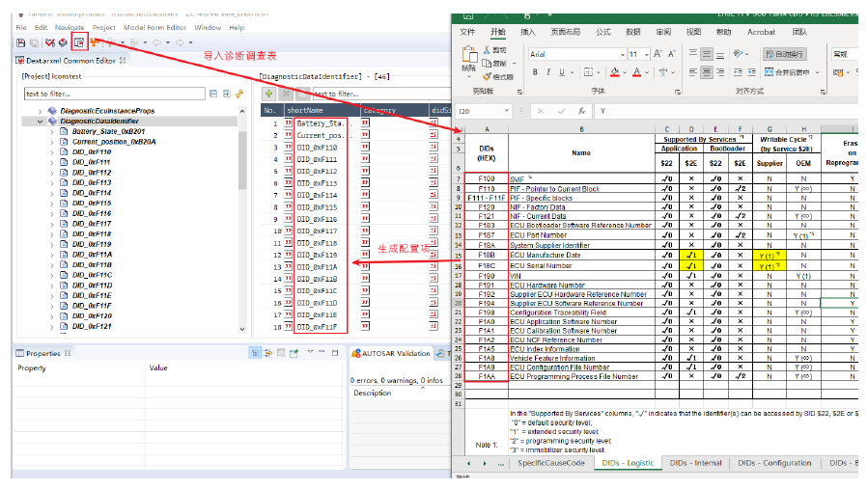Toggle show categories in Properties panel
868x490 pixels.
tap(255, 353)
